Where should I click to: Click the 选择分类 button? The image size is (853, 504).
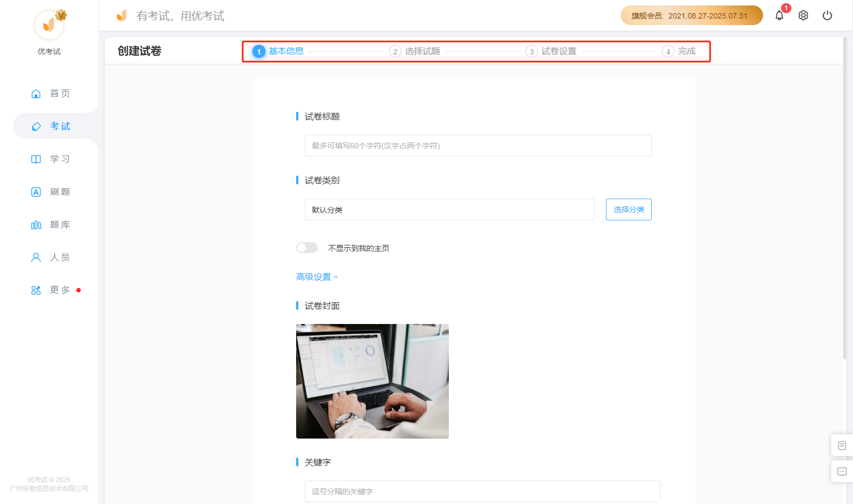[629, 209]
